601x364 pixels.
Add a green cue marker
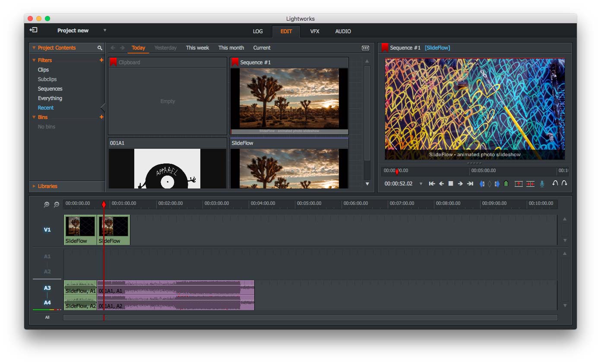(506, 184)
